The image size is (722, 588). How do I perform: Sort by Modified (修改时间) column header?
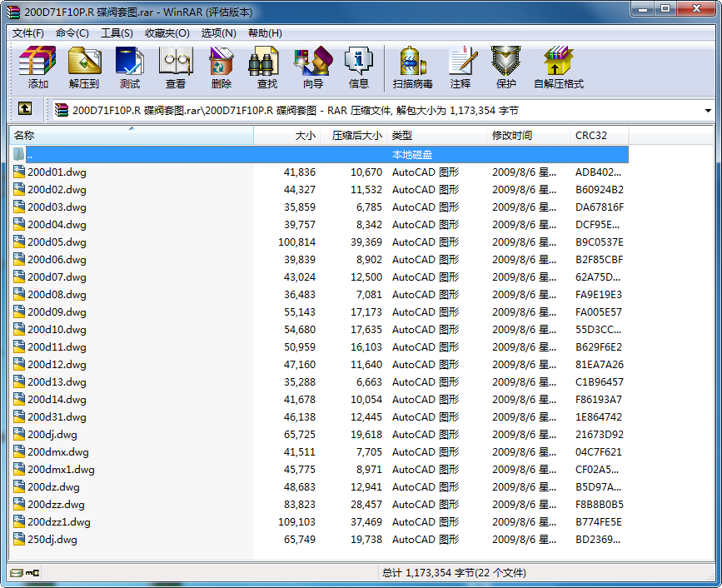point(528,136)
